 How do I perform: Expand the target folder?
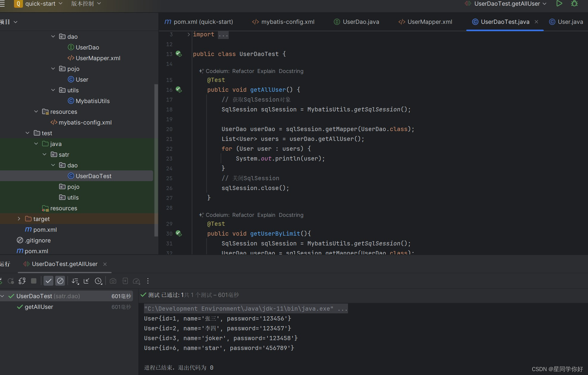coord(19,219)
